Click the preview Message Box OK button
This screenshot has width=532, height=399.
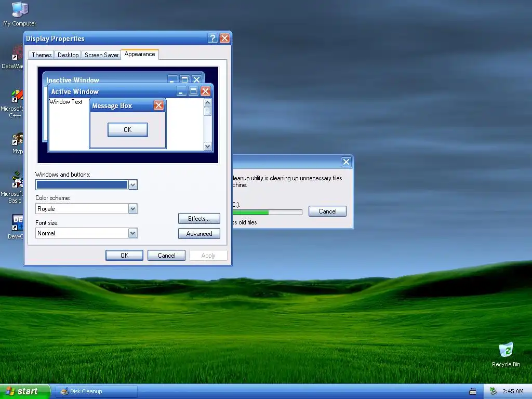click(128, 129)
